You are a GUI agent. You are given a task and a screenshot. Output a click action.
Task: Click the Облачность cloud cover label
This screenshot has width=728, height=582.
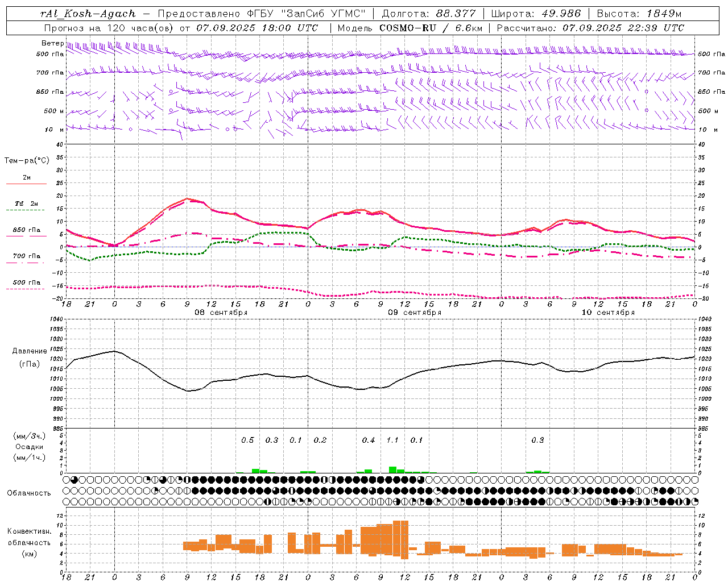29,493
